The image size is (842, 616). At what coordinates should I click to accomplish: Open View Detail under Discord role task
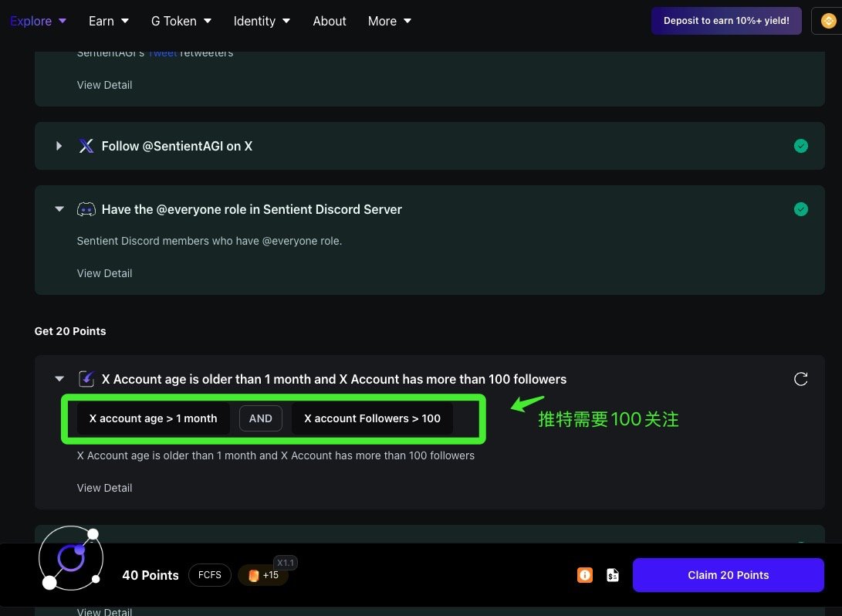click(104, 273)
